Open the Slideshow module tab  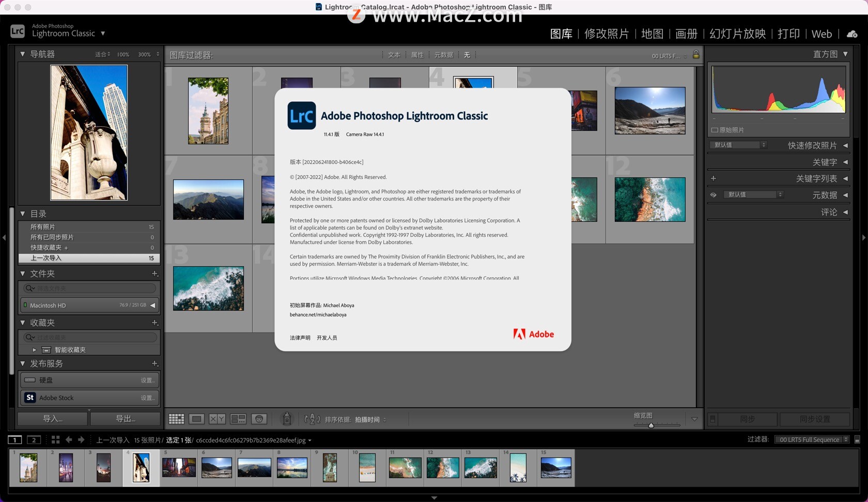coord(738,34)
